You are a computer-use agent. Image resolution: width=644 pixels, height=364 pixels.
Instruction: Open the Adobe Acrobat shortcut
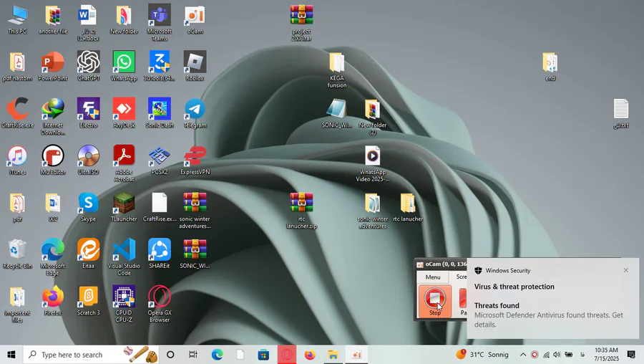click(x=124, y=163)
